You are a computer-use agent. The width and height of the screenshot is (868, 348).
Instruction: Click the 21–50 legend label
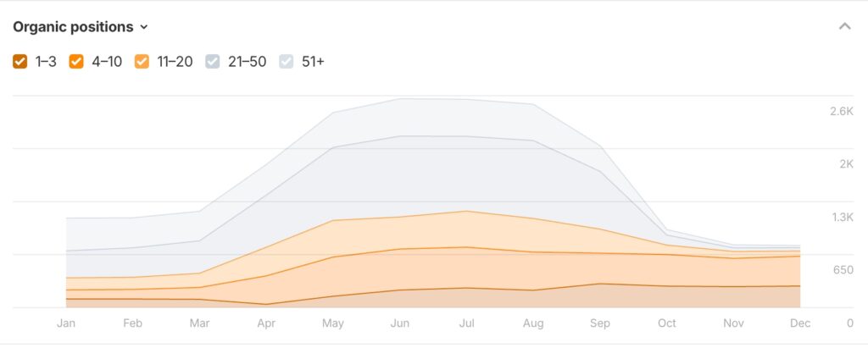pos(247,62)
